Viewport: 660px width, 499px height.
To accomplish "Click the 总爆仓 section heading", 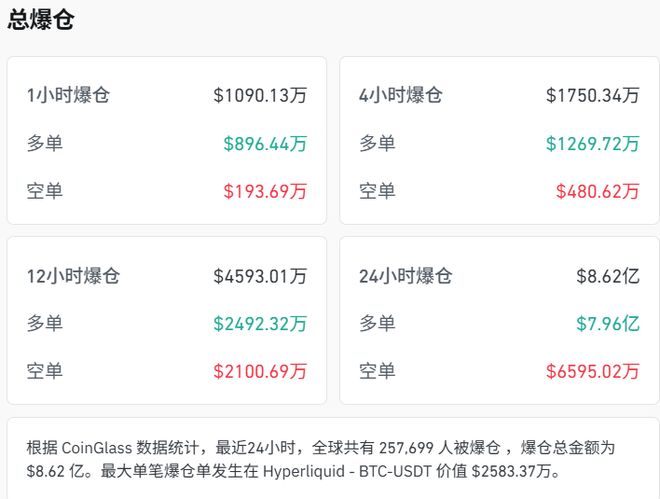I will [x=41, y=19].
